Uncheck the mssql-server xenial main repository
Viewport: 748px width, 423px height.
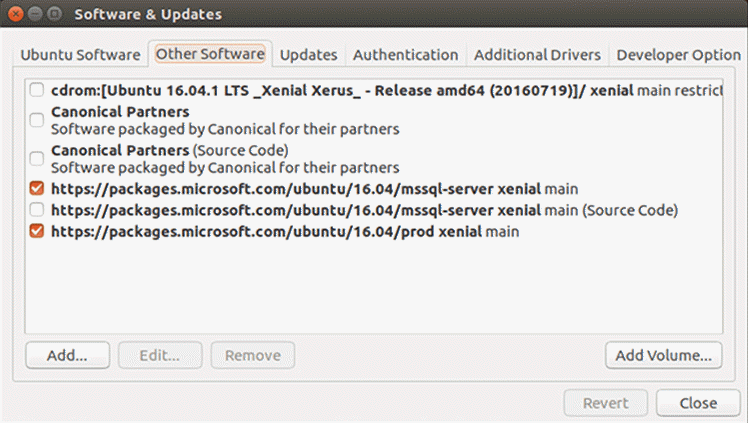pos(37,188)
